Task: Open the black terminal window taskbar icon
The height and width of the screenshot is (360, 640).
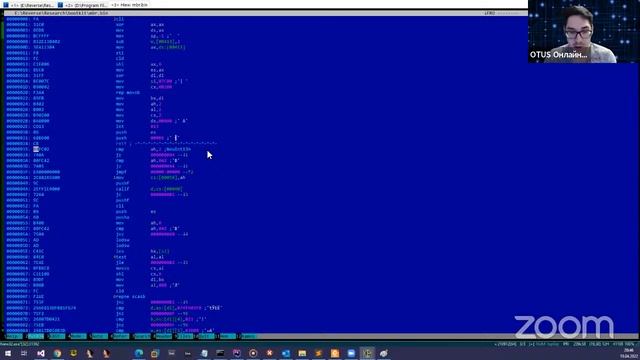Action: coord(220,353)
